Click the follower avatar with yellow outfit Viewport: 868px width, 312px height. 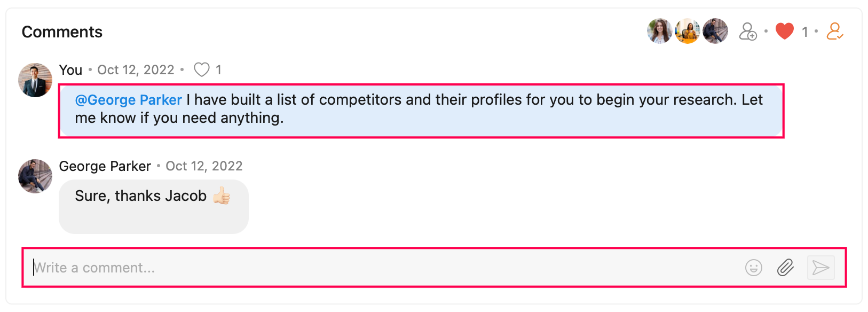coord(688,31)
